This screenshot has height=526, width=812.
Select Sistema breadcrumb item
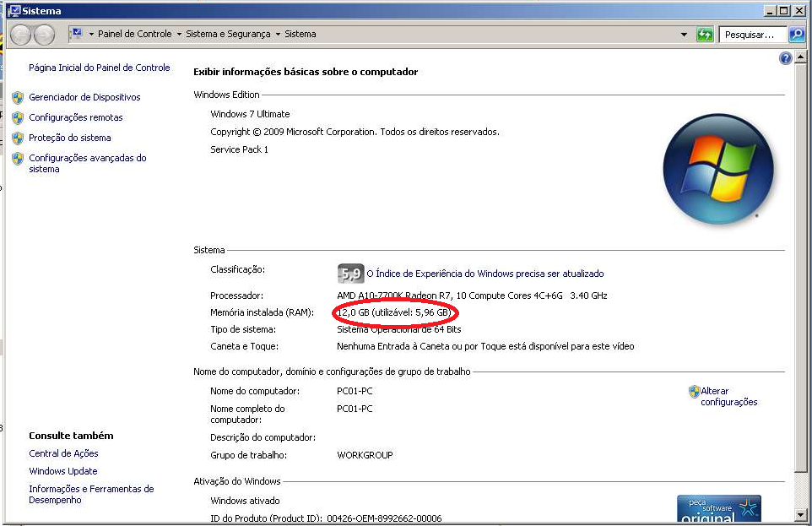pos(300,34)
